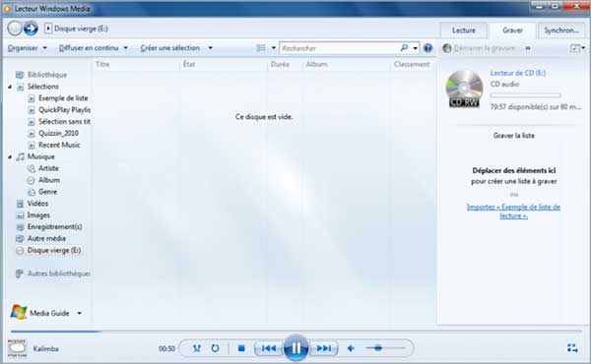The height and width of the screenshot is (364, 591).
Task: Open the Organiser dropdown menu
Action: (x=28, y=48)
